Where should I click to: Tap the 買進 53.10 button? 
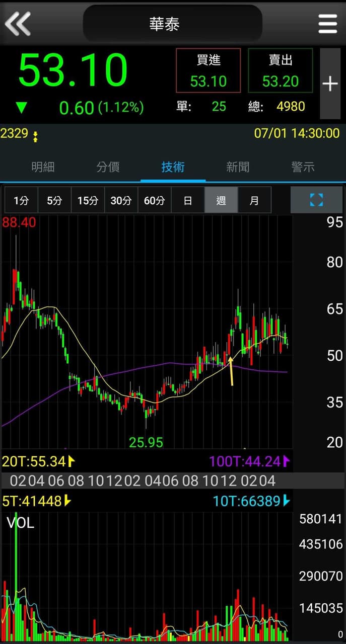pyautogui.click(x=209, y=70)
